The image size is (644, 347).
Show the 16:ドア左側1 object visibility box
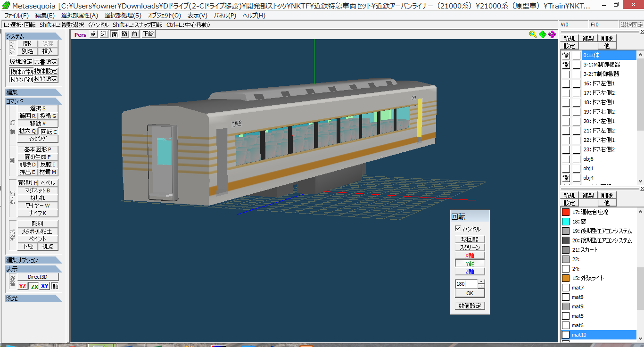pyautogui.click(x=566, y=83)
